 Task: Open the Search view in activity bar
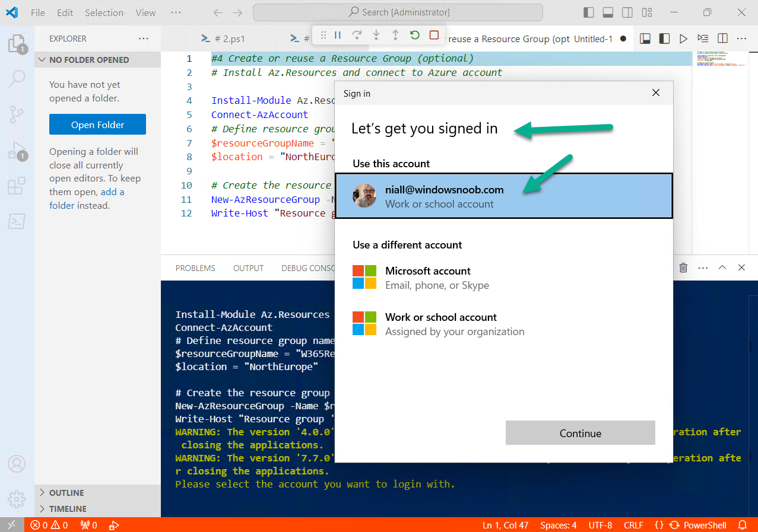[x=17, y=78]
